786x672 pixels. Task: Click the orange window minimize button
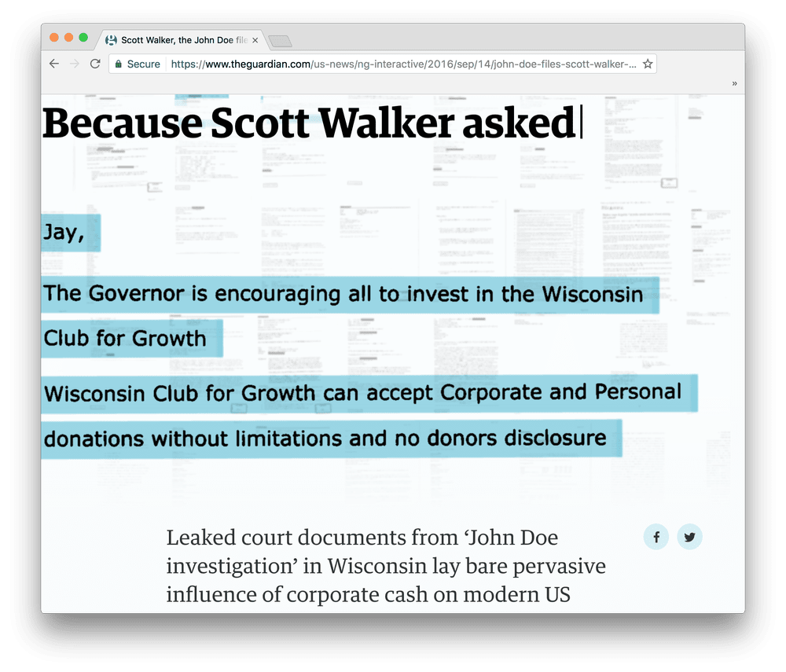pyautogui.click(x=68, y=37)
